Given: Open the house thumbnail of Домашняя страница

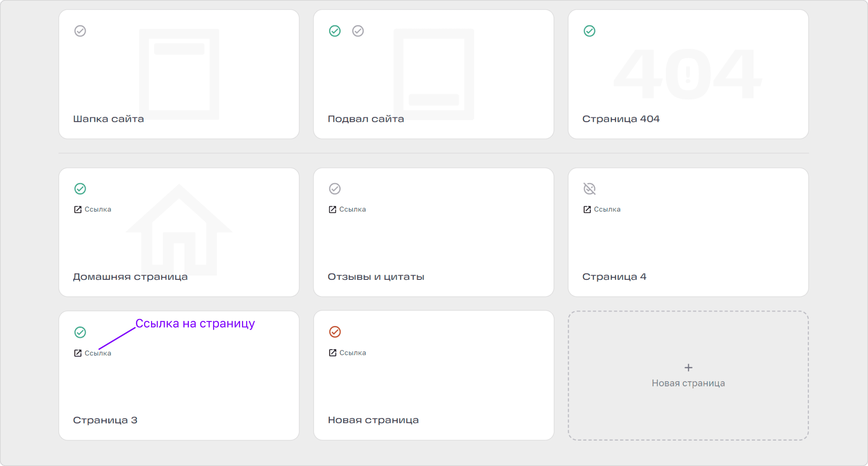Looking at the screenshot, I should click(x=179, y=230).
